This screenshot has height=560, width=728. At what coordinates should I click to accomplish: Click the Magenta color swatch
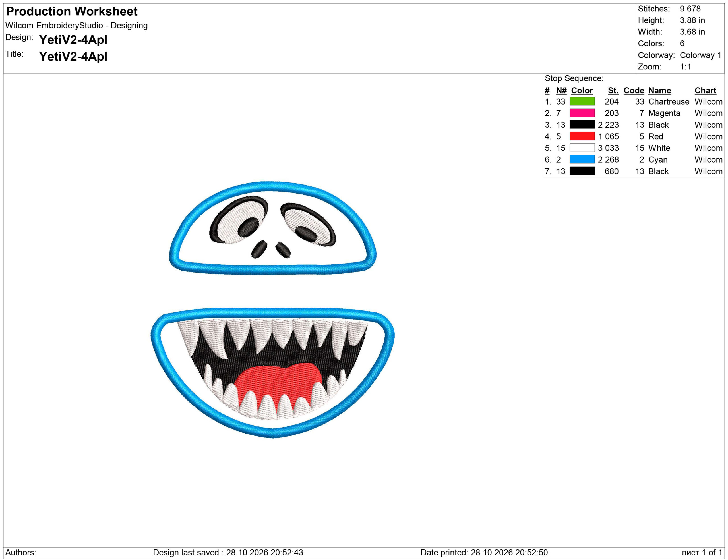[x=582, y=113]
